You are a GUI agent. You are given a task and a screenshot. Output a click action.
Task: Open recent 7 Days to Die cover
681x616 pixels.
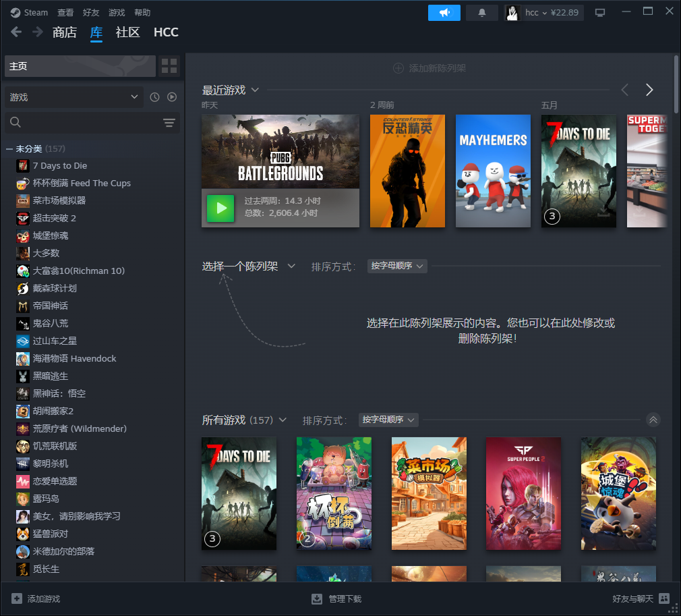tap(579, 171)
